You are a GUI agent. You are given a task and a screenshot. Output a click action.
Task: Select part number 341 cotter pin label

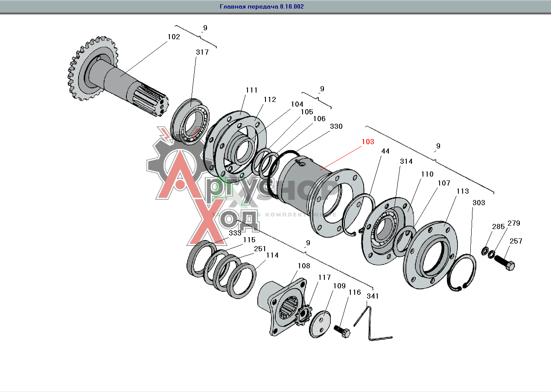(x=372, y=296)
